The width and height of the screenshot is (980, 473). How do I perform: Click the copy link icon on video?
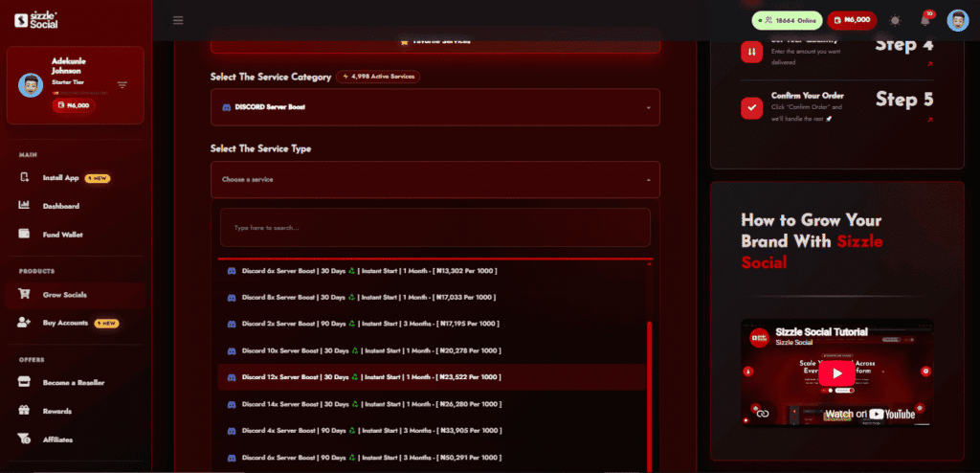click(x=762, y=414)
